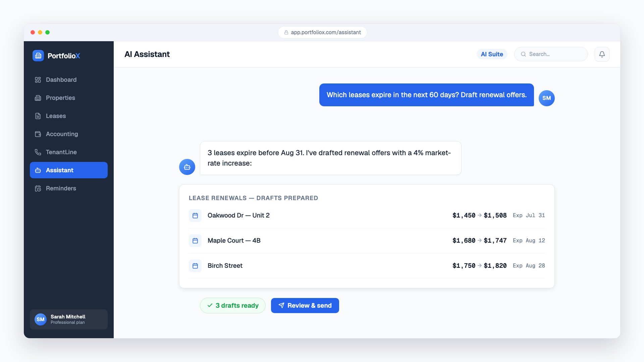Click SM avatar in Sarah Mitchell profile card

[x=41, y=319]
